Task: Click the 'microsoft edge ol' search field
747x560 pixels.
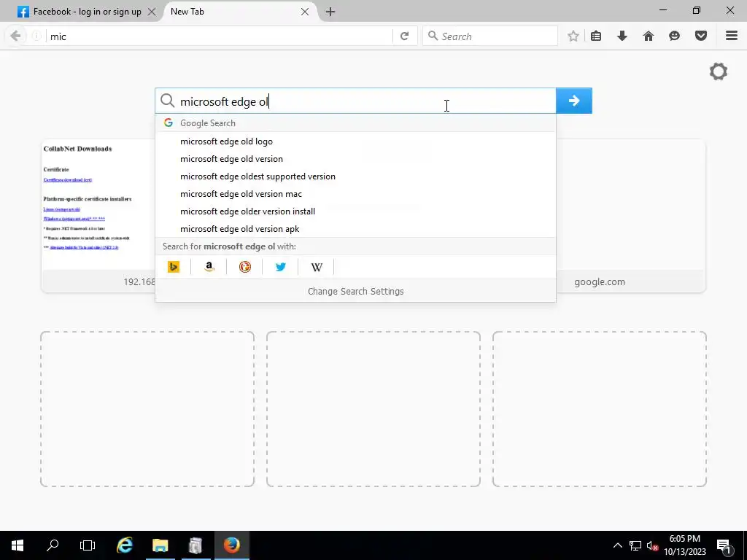Action: (x=355, y=101)
